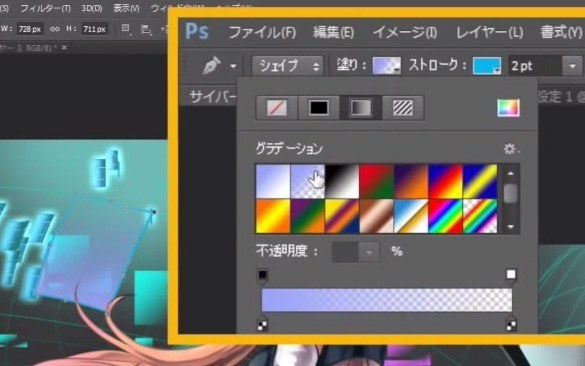Open the フィルター(T) menu in background window

click(x=46, y=8)
